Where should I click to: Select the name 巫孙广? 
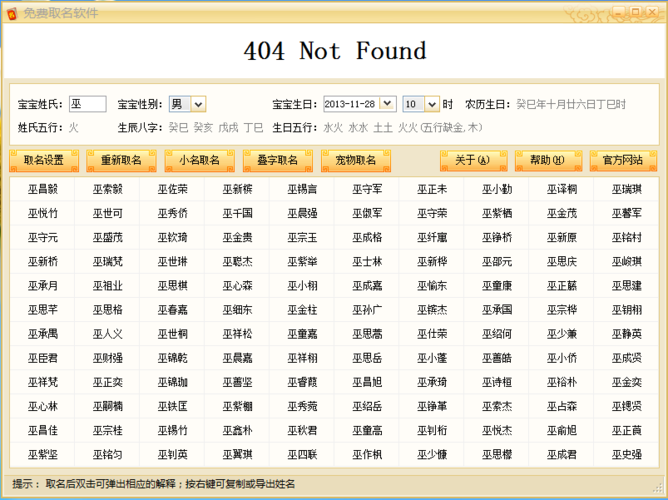[367, 310]
